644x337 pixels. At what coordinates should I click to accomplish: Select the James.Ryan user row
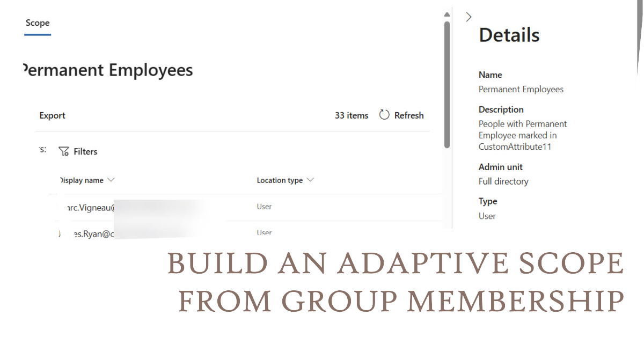[86, 233]
